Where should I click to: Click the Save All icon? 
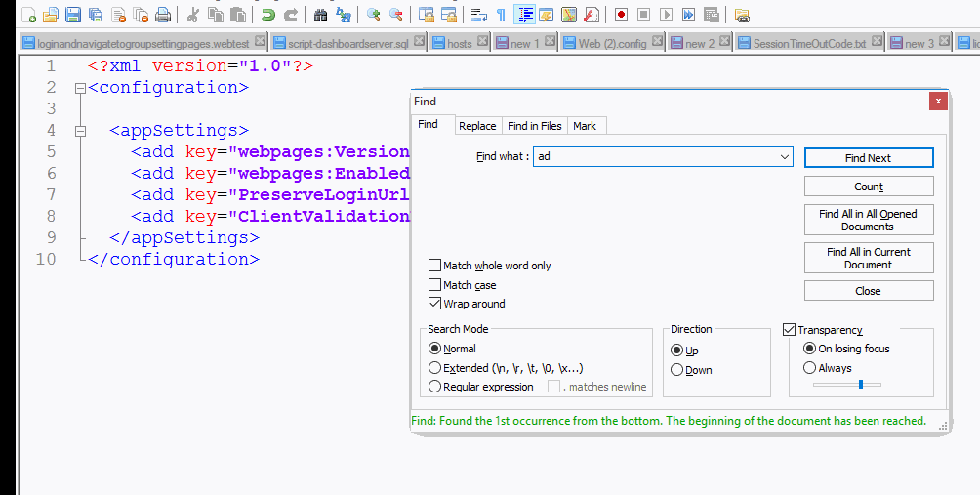95,15
